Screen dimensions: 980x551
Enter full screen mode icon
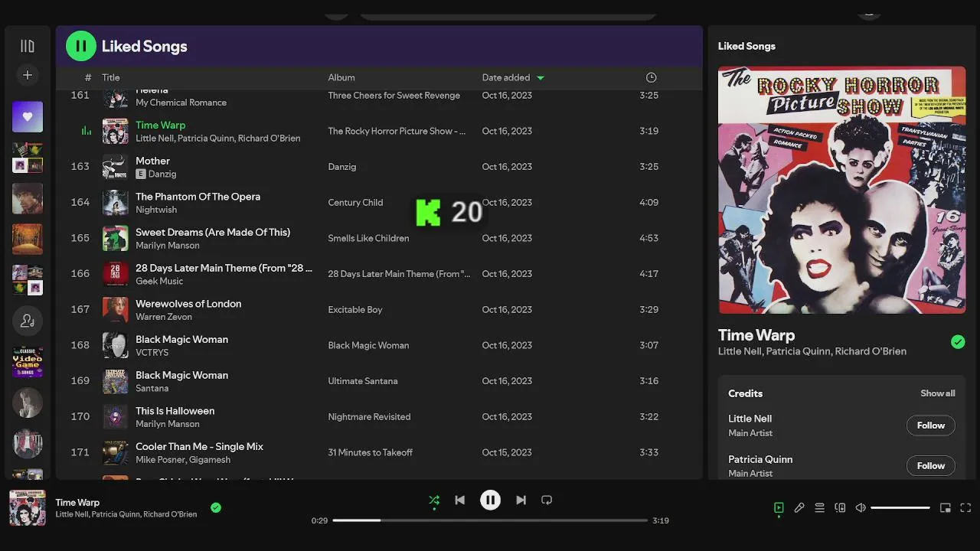coord(965,507)
